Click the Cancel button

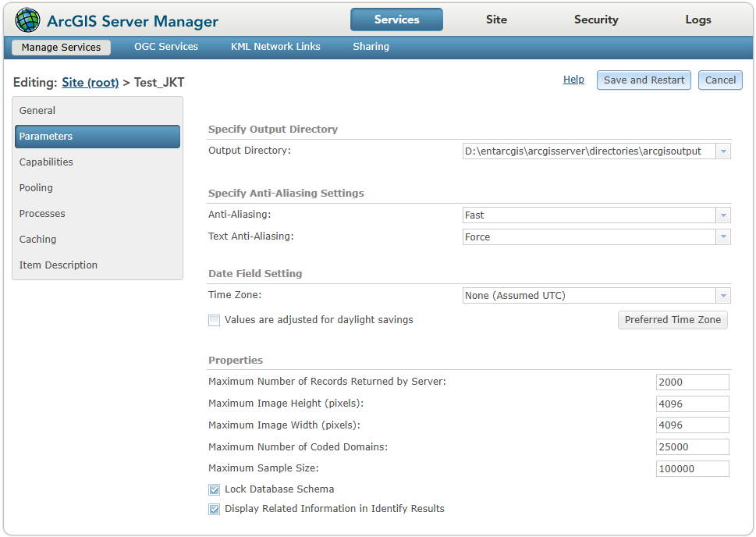[720, 80]
